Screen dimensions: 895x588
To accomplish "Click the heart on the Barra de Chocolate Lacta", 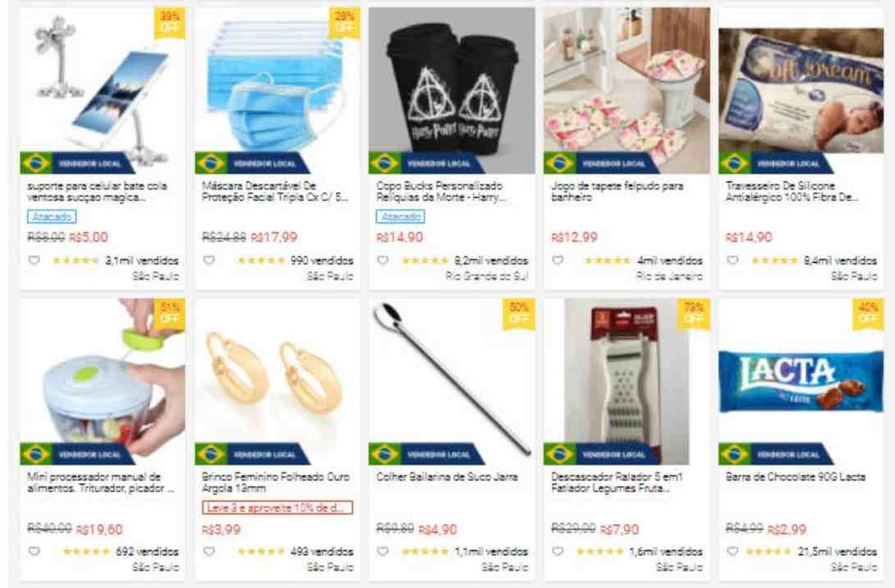I will click(732, 552).
